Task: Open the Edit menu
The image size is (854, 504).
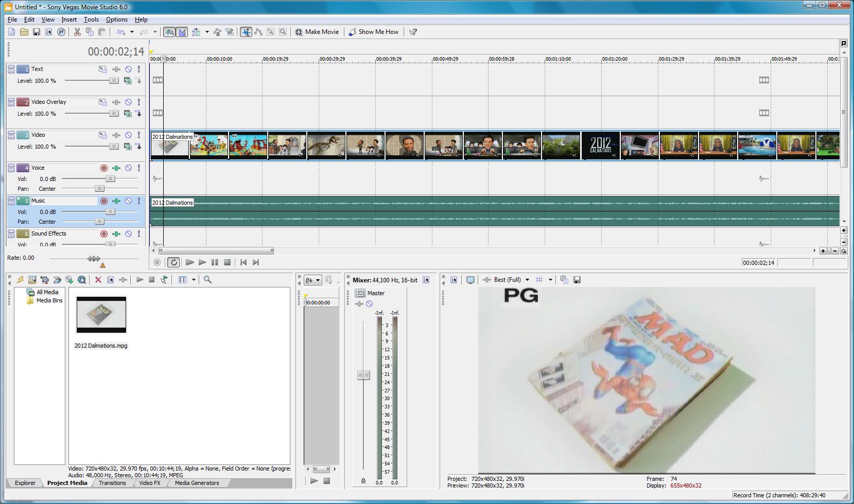Action: (x=29, y=20)
